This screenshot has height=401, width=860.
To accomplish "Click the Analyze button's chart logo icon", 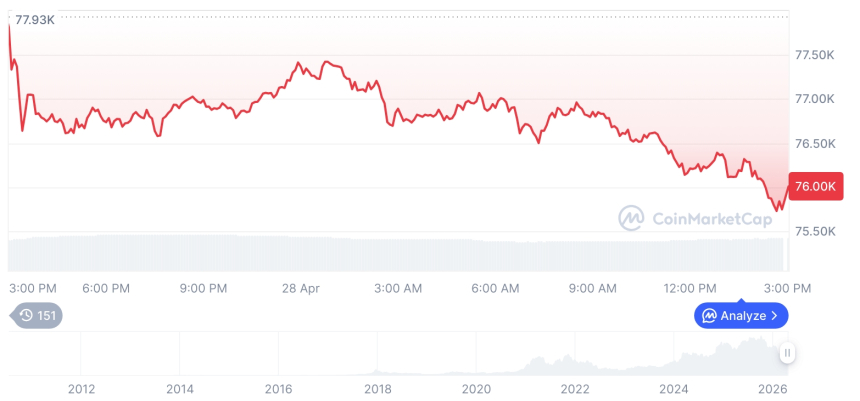I will pyautogui.click(x=709, y=316).
